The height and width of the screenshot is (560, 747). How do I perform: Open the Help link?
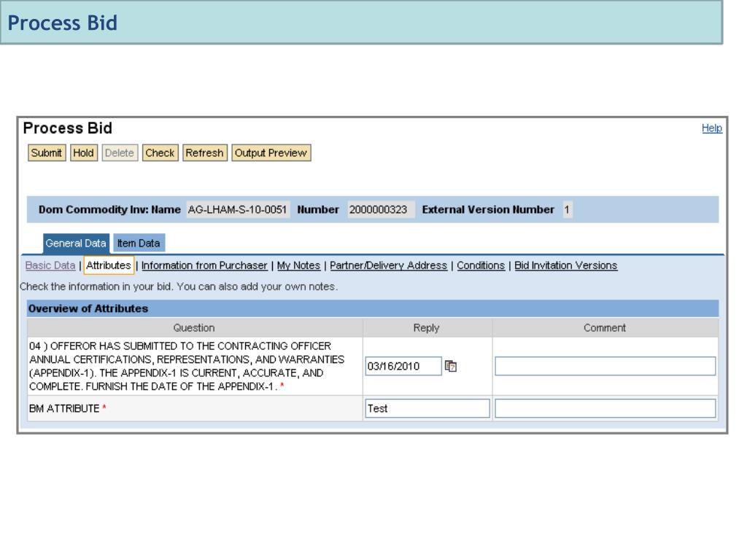click(x=712, y=128)
